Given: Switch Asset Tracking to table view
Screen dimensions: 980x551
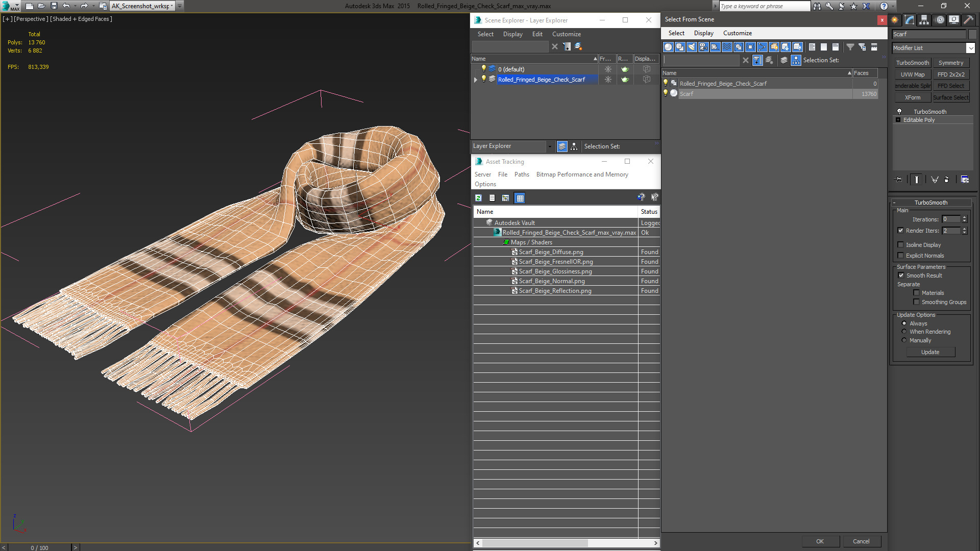Looking at the screenshot, I should coord(520,198).
